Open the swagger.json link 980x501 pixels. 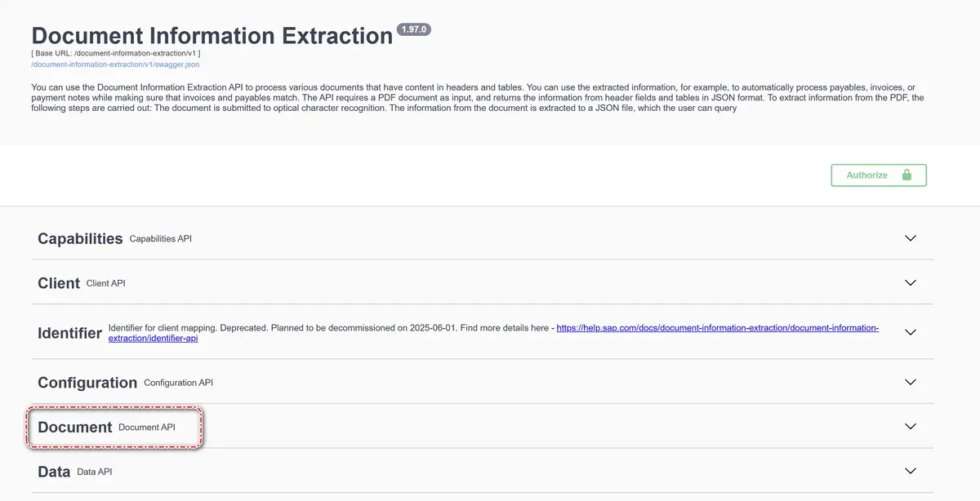(115, 64)
